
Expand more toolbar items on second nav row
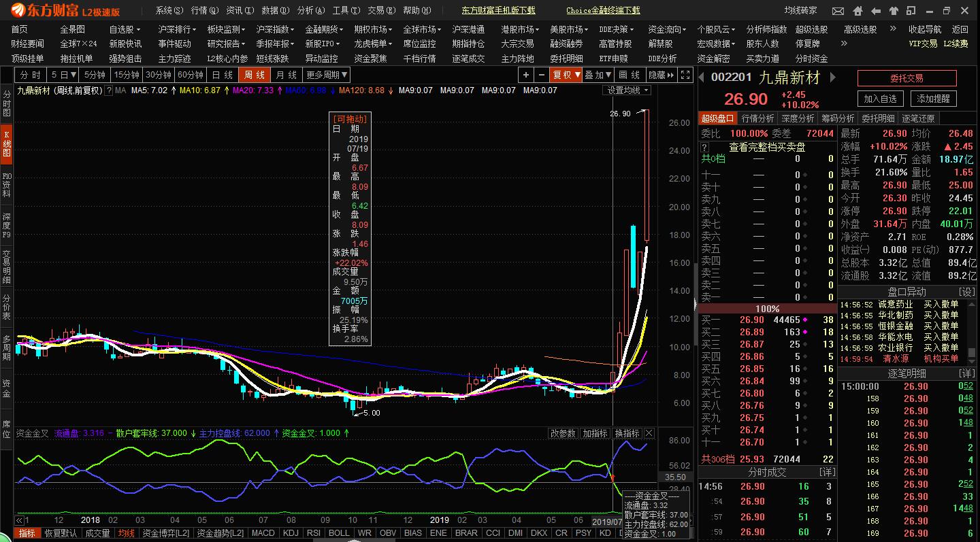pyautogui.click(x=845, y=44)
